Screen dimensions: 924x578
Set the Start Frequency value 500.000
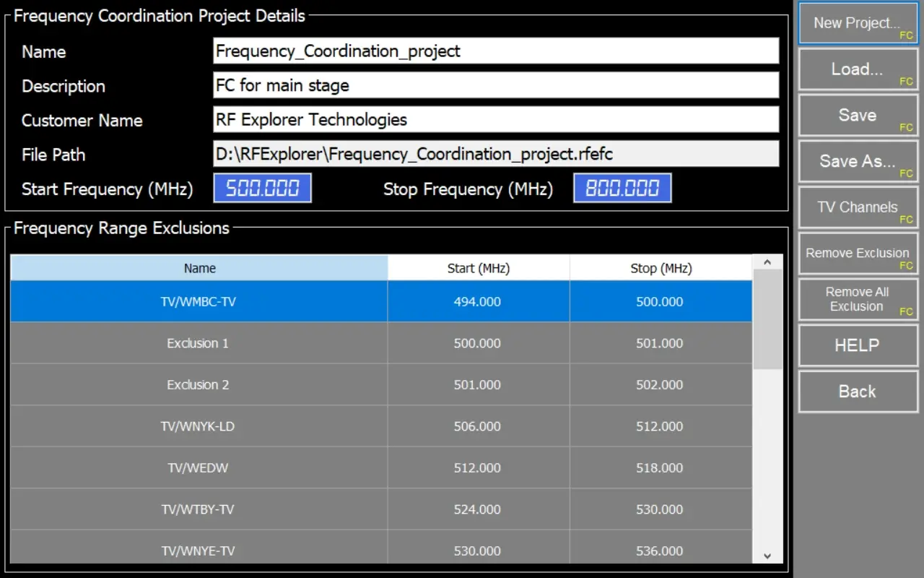click(x=263, y=189)
